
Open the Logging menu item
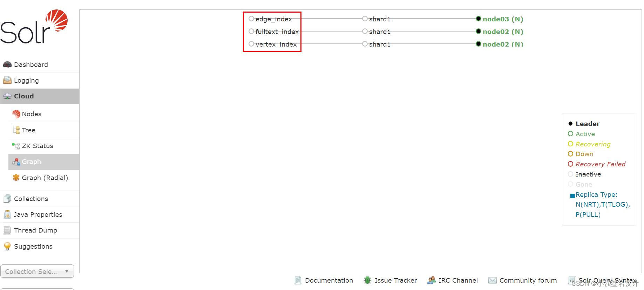tap(40, 80)
